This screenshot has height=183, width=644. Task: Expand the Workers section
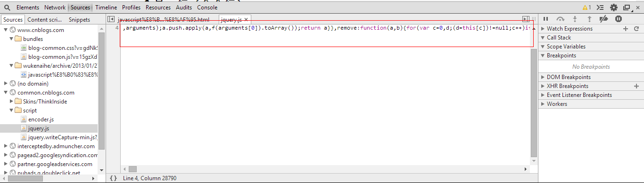tap(542, 104)
